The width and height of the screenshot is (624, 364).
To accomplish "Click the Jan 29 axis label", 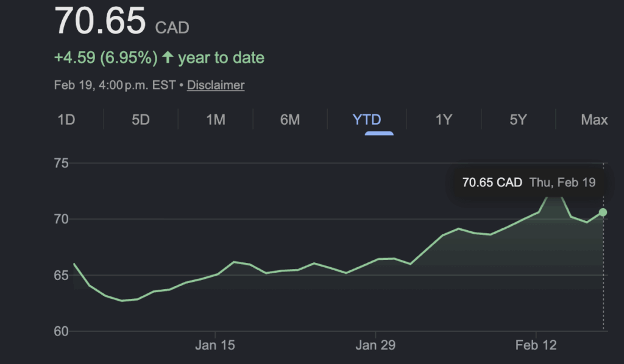I will (374, 345).
